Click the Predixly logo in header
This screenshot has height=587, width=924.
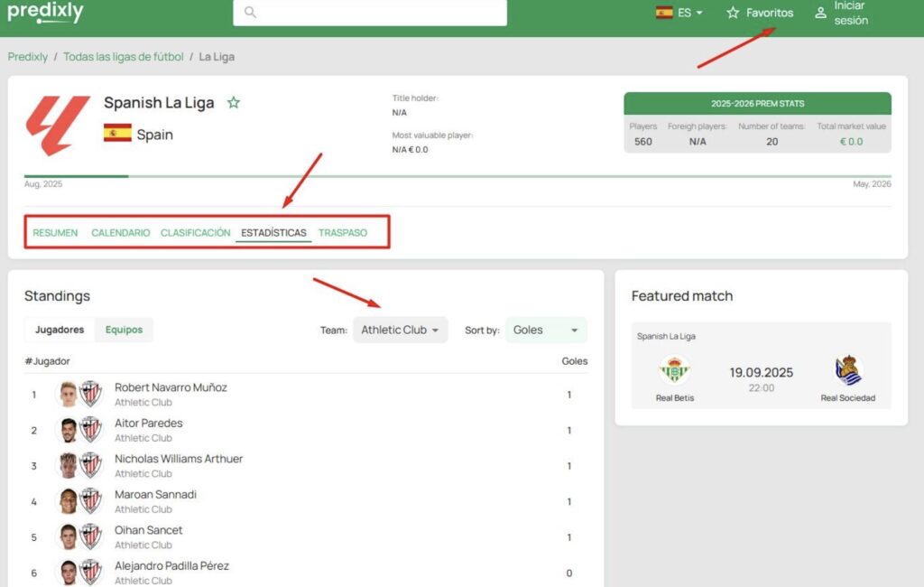pyautogui.click(x=45, y=12)
